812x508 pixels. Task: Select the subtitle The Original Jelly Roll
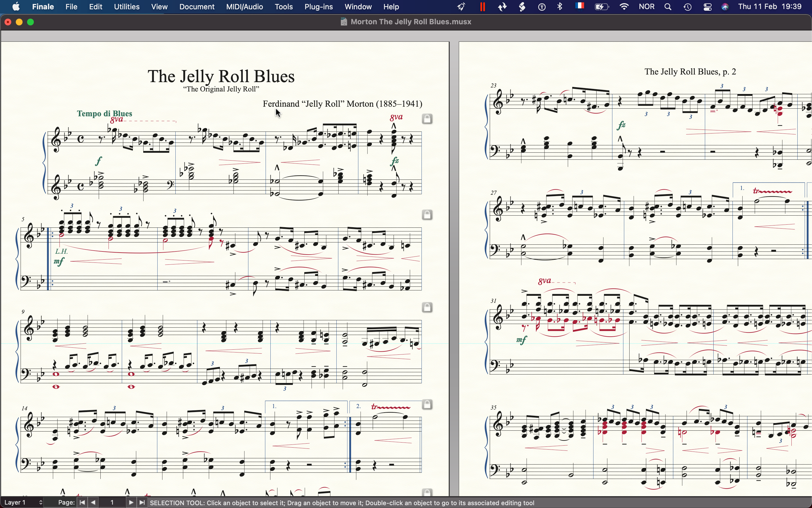click(x=221, y=89)
